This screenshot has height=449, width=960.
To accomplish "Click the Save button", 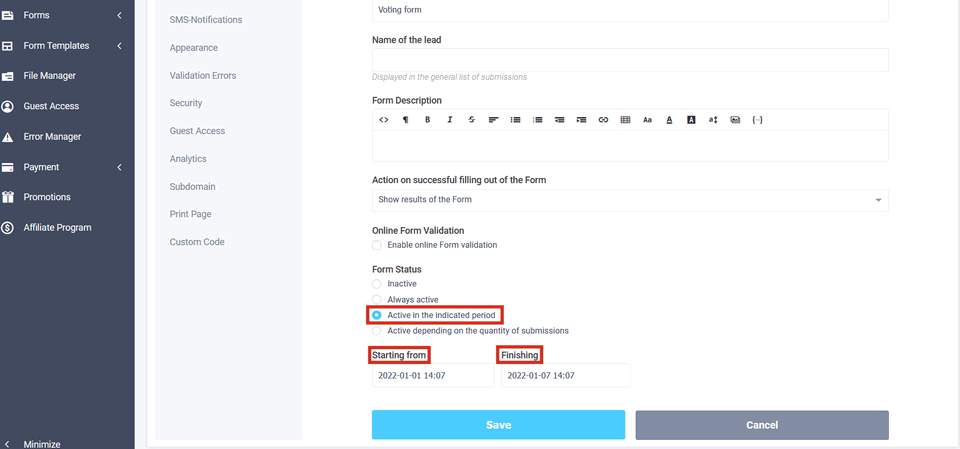I will [498, 425].
